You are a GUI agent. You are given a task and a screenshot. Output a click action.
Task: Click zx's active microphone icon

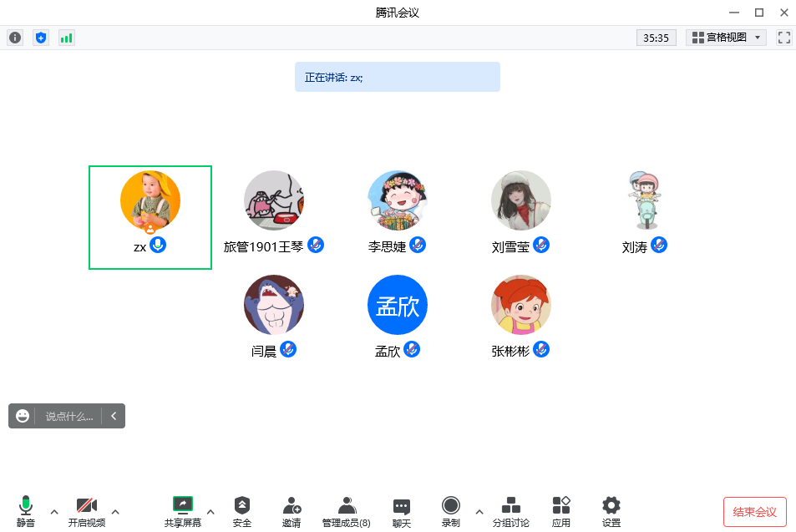click(158, 246)
